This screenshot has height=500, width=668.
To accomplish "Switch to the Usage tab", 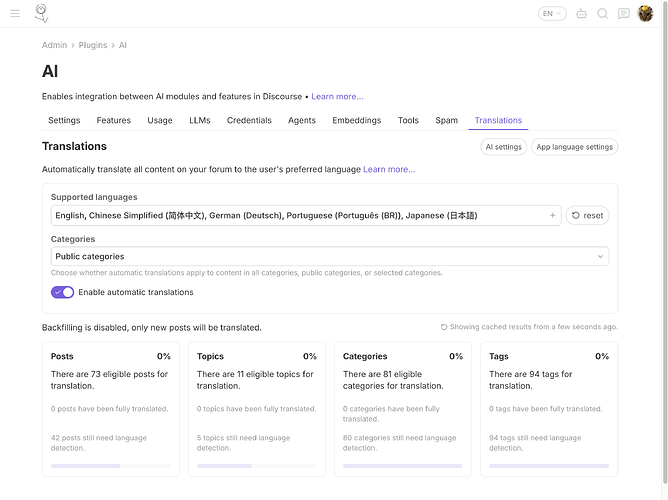I will [160, 121].
